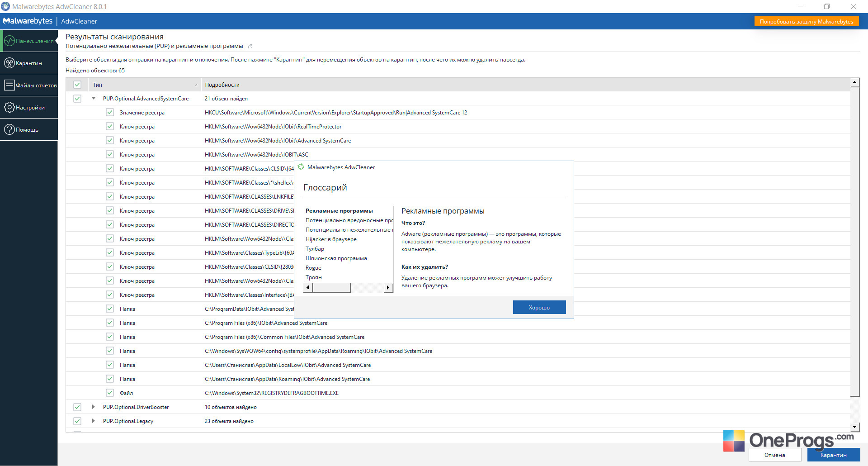Select the Потенциально нежелательные glossary entry
Screen dimensions: 868x466
point(349,230)
